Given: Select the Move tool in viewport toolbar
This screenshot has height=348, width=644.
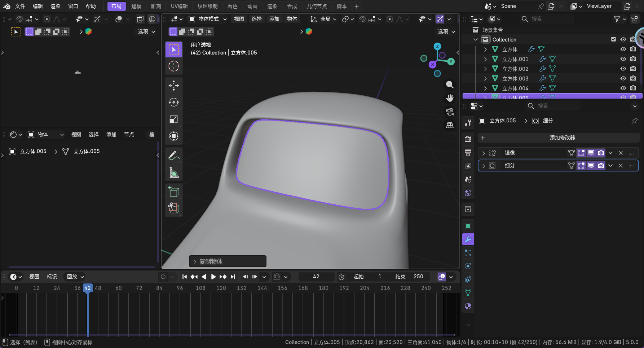Looking at the screenshot, I should [173, 85].
